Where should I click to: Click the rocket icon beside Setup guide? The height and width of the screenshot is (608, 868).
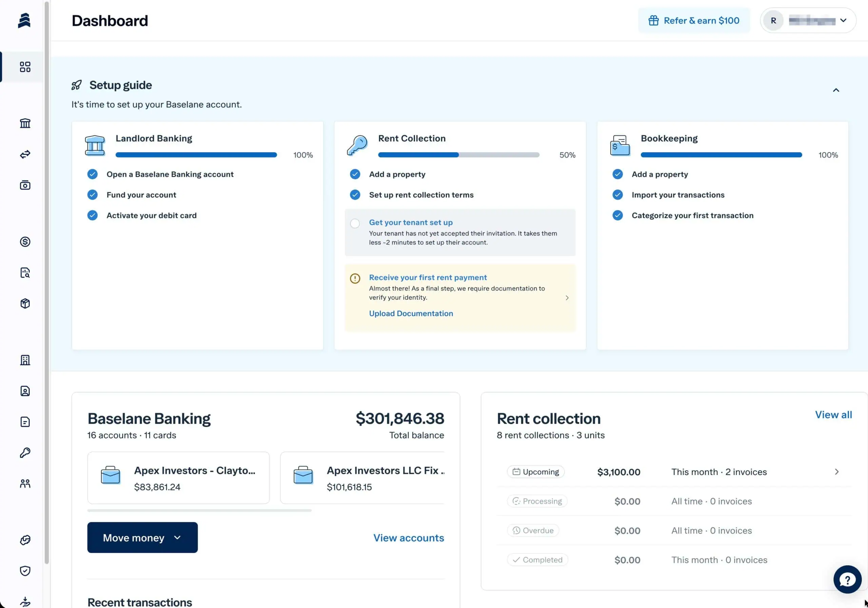pos(77,85)
